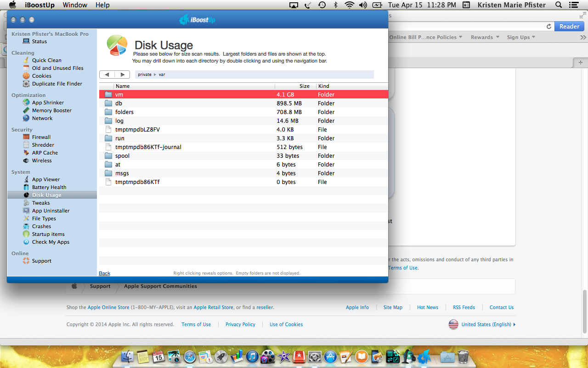588x368 pixels.
Task: Open the Window menu
Action: pos(75,5)
